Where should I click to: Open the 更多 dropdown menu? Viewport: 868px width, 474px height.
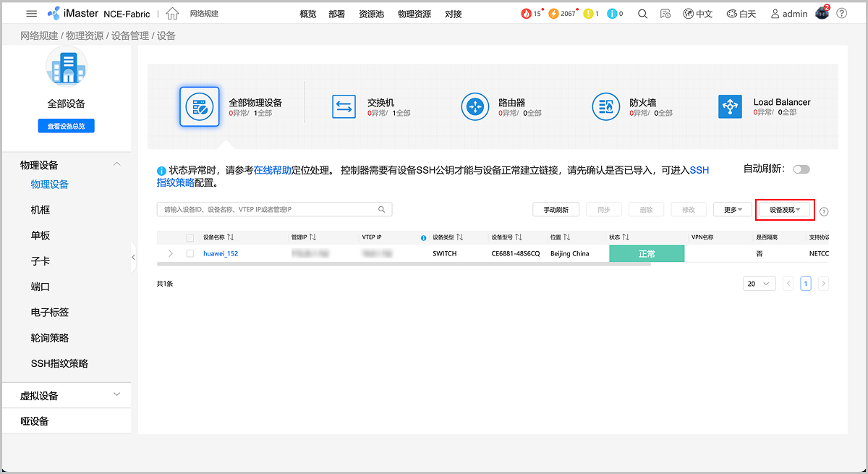click(733, 210)
